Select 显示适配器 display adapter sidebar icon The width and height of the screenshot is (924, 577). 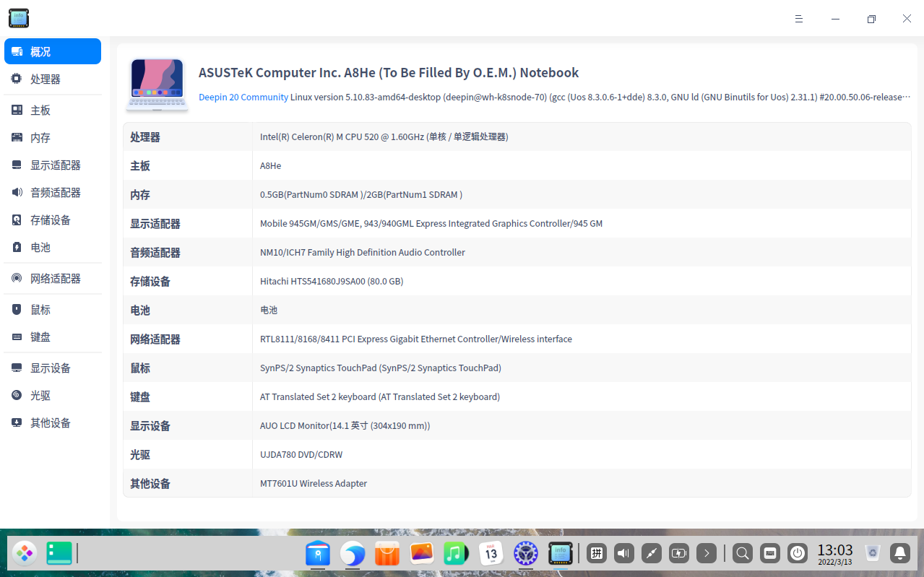point(17,165)
